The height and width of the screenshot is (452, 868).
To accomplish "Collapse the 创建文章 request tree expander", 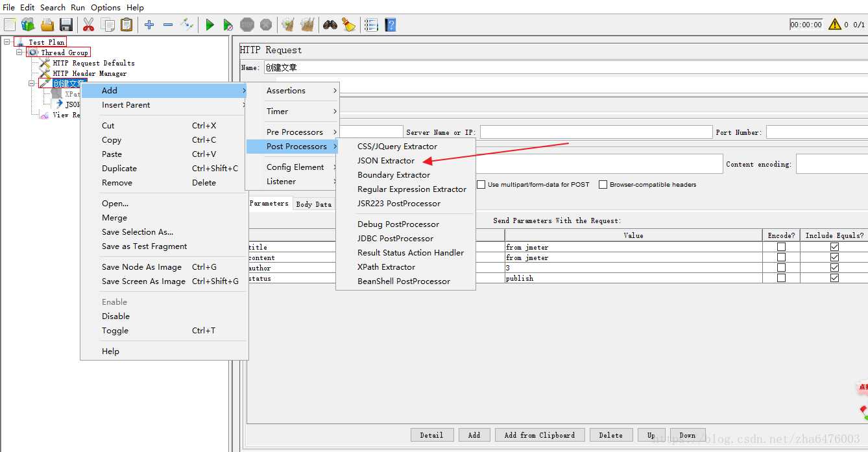I will (32, 84).
